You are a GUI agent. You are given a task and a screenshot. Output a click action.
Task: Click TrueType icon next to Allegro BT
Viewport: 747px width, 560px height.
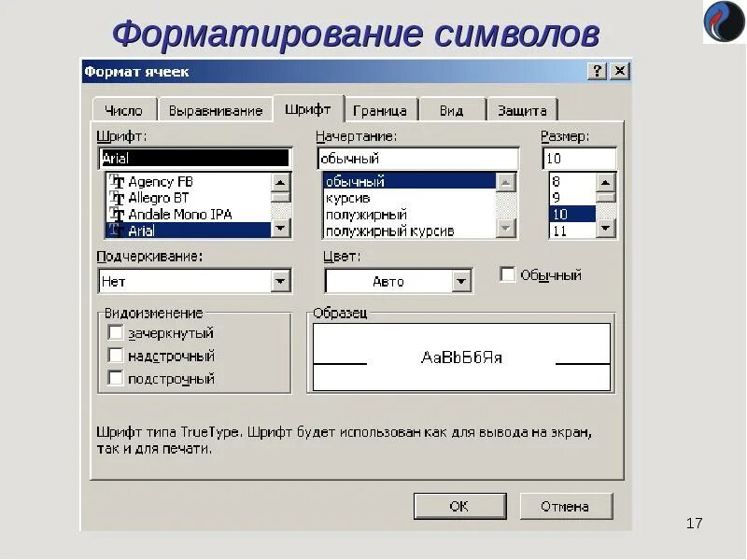pos(117,198)
